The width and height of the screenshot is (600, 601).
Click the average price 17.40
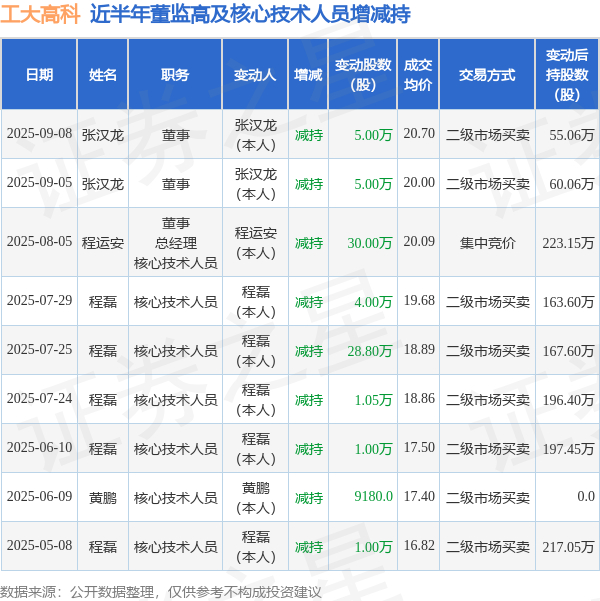pos(419,497)
